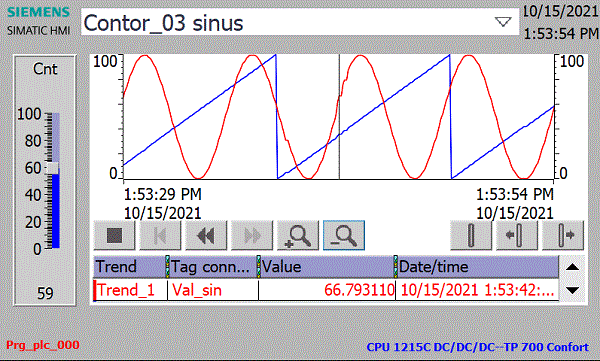This screenshot has height=361, width=600.
Task: Click the 1:53:54 PM end time label under chart
Action: tap(515, 194)
